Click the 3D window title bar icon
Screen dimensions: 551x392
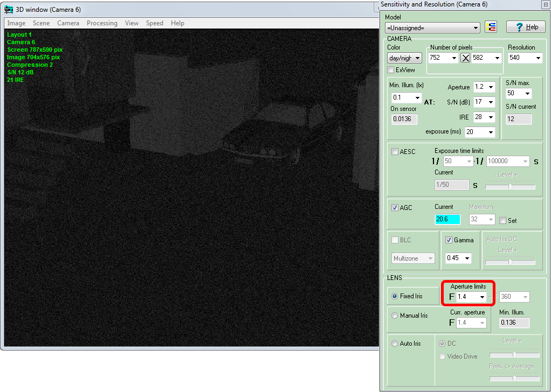[x=9, y=9]
